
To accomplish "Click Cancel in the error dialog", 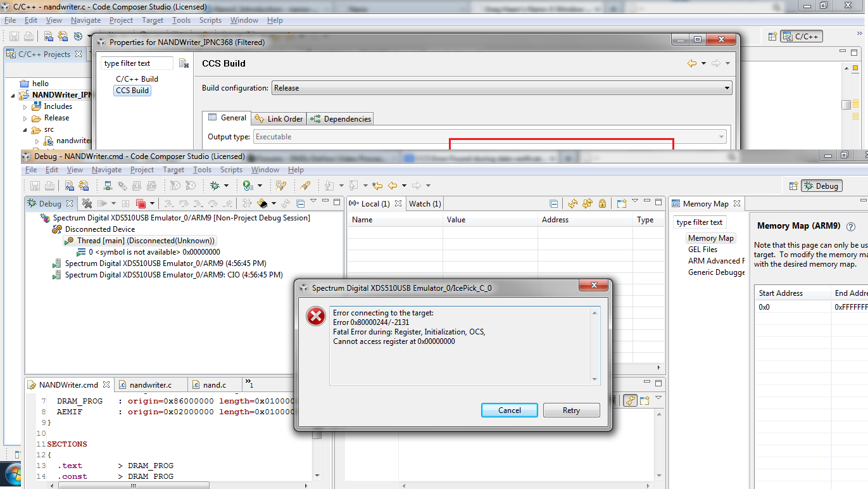I will (x=509, y=410).
